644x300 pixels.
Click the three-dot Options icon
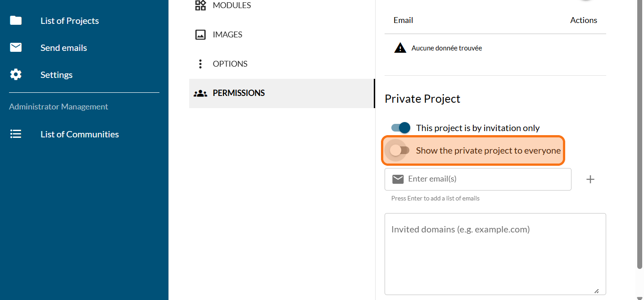pos(200,64)
